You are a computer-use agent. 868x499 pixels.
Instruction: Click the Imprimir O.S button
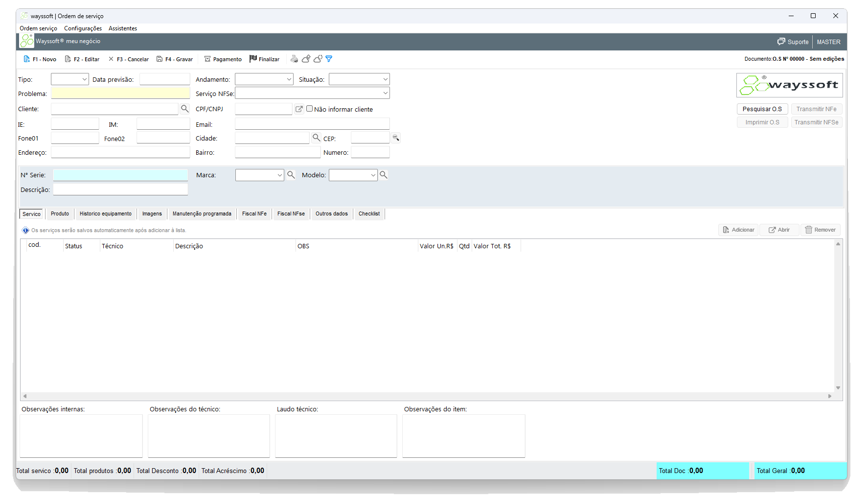(x=762, y=122)
